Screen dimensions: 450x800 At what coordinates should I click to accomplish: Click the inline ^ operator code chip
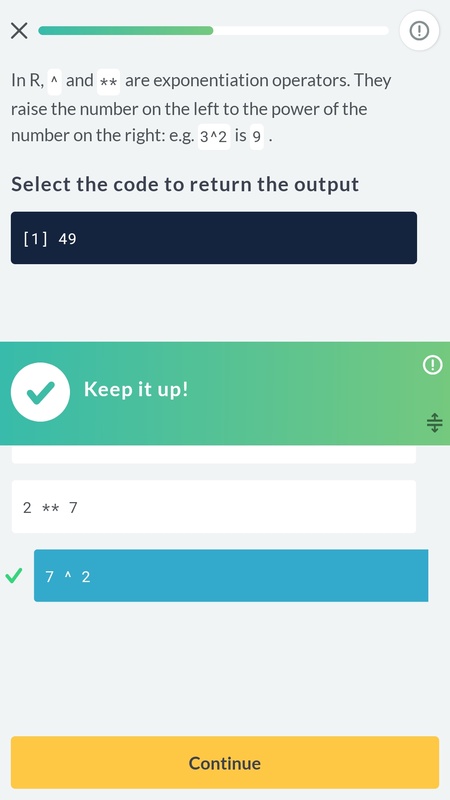coord(55,82)
